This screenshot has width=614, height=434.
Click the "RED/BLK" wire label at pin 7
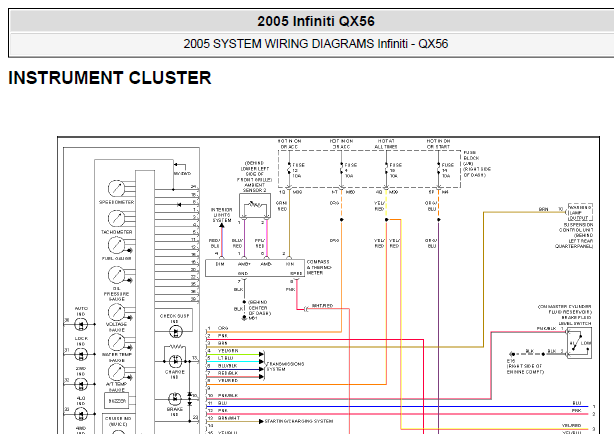click(x=228, y=373)
